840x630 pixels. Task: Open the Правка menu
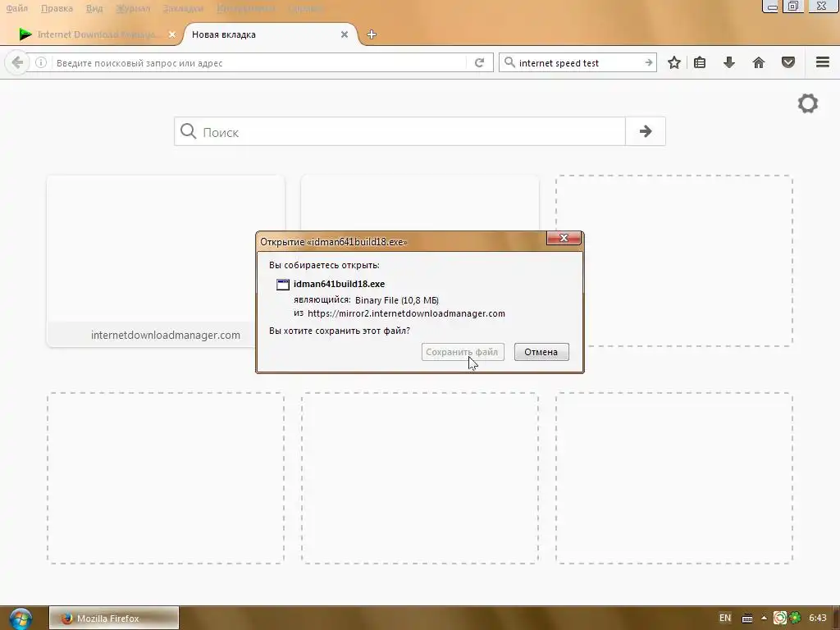point(57,8)
